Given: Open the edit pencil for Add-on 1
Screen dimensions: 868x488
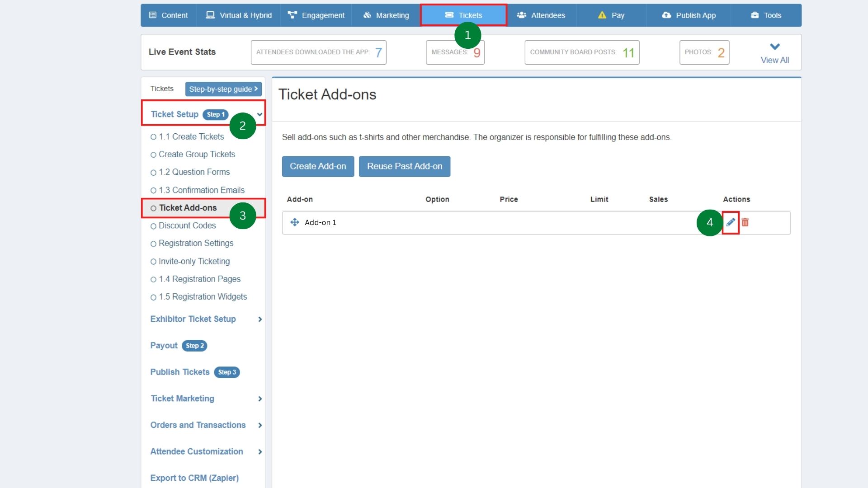Looking at the screenshot, I should pyautogui.click(x=730, y=222).
